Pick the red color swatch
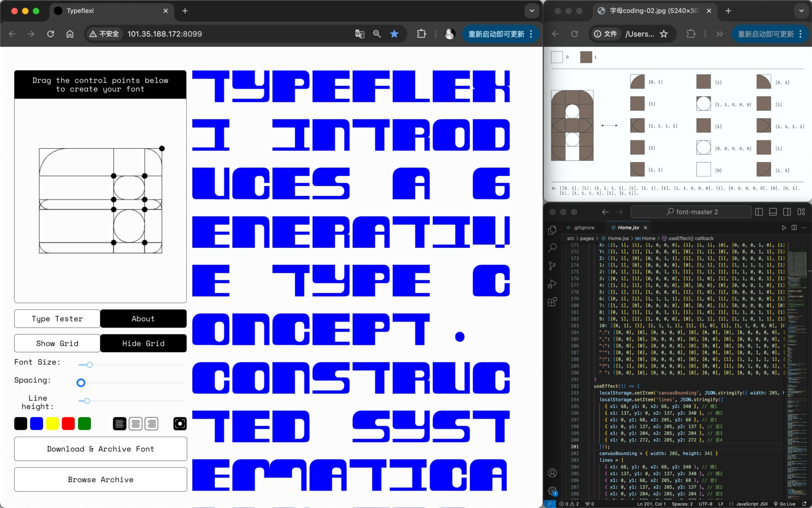This screenshot has height=508, width=812. coord(68,424)
